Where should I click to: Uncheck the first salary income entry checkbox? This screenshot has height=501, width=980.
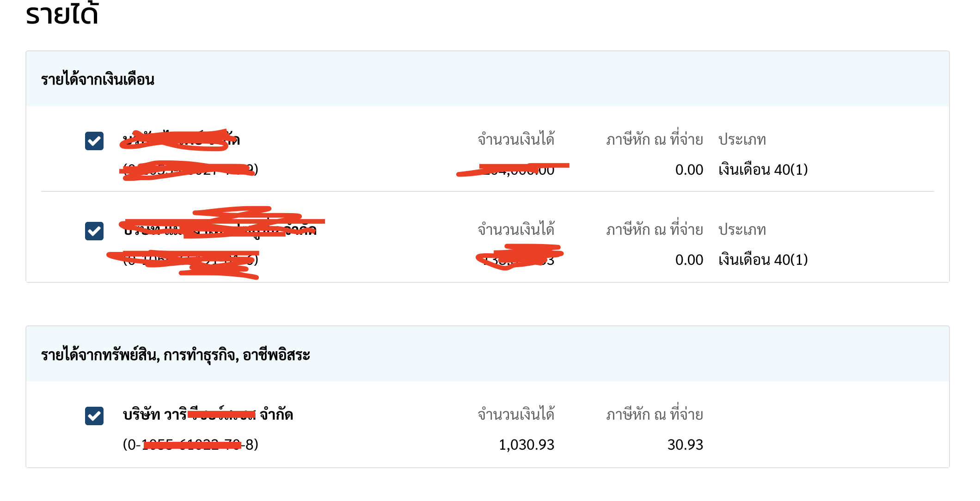click(94, 141)
